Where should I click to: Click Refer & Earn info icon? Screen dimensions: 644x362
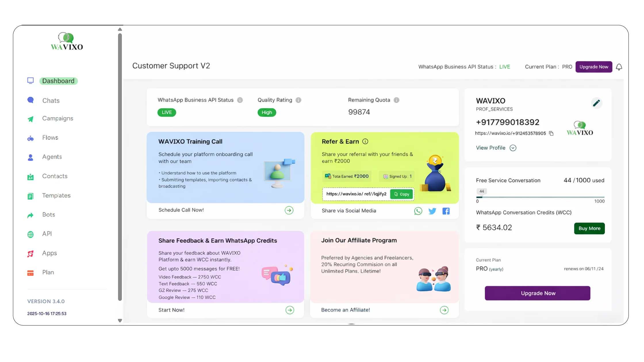(365, 141)
